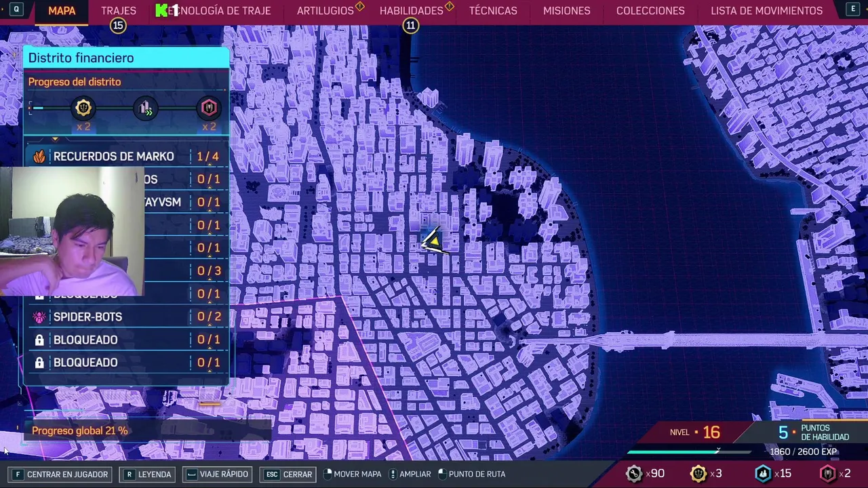Click VIAJE RÁPIDO fast travel button
868x488 pixels.
pyautogui.click(x=217, y=474)
